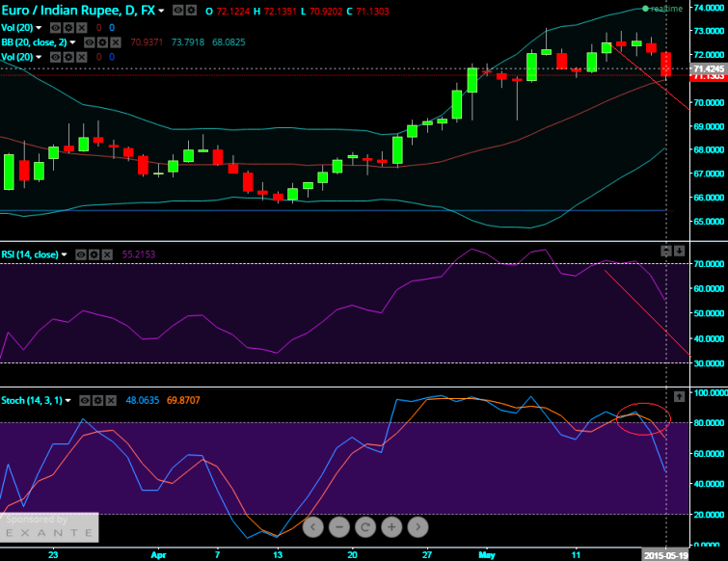The image size is (728, 561).
Task: Click the BB (20, close, 2) label
Action: pyautogui.click(x=35, y=42)
